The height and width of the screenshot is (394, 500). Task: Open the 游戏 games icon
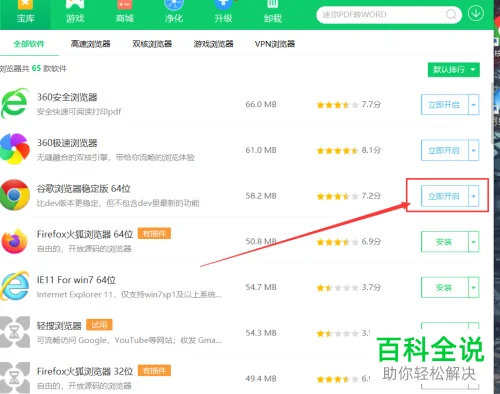(75, 13)
